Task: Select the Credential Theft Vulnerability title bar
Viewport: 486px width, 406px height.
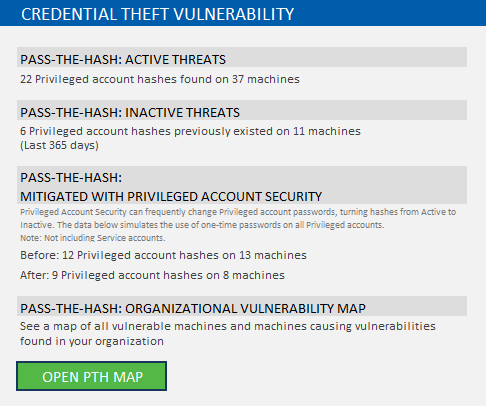Action: pos(243,13)
